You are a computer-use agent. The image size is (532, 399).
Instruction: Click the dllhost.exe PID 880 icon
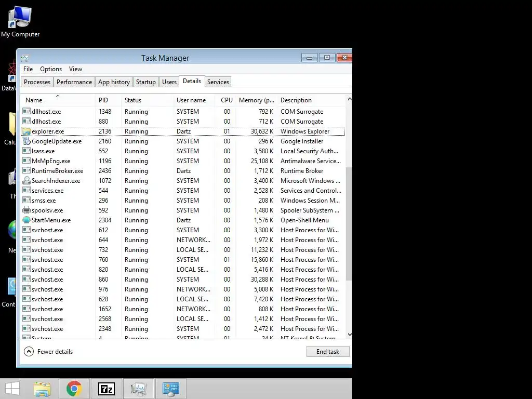click(26, 121)
